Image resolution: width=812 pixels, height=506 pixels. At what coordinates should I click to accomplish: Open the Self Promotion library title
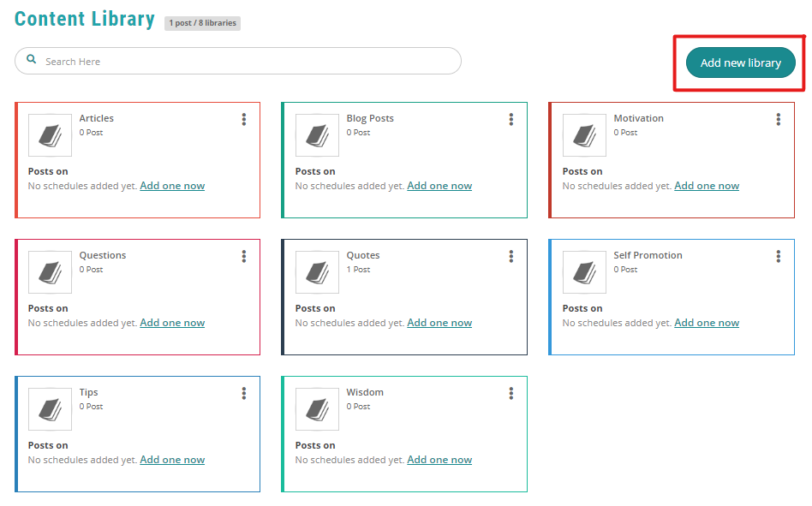point(648,255)
